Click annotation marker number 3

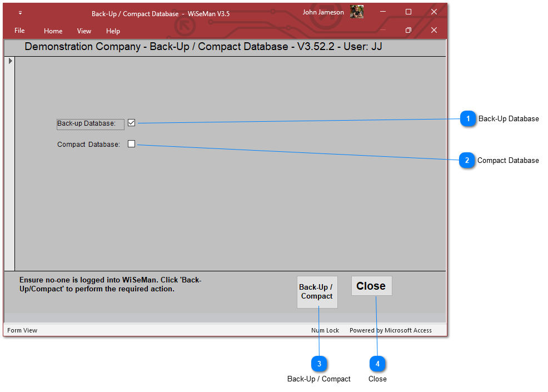[319, 364]
